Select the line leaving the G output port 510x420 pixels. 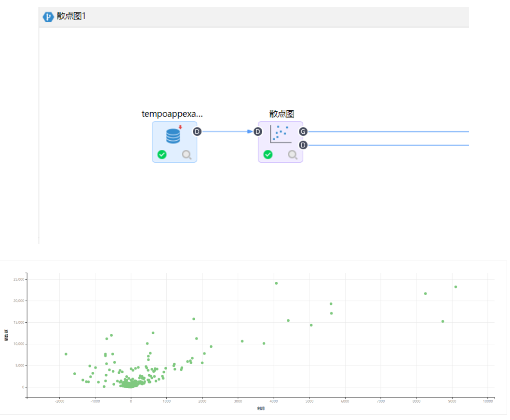tap(386, 131)
